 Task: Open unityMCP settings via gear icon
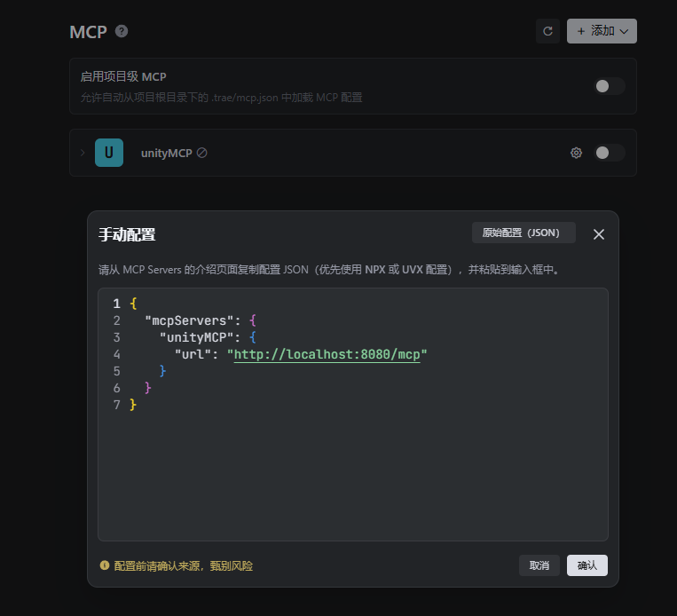click(x=576, y=153)
